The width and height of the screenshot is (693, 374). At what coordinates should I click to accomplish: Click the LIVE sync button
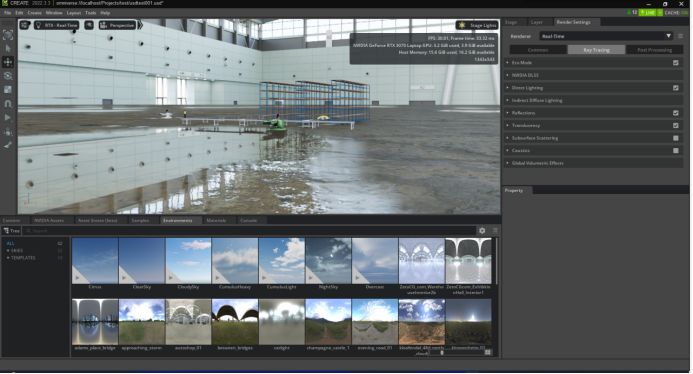pos(647,12)
